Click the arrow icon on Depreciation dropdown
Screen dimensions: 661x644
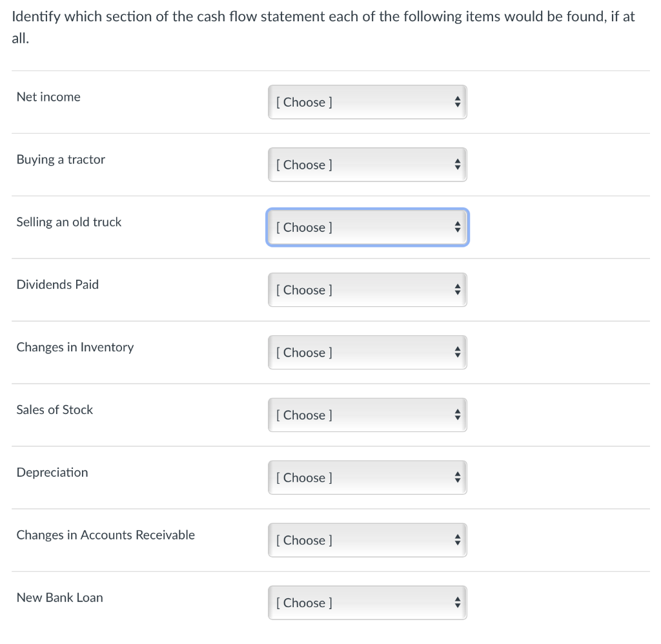[x=457, y=477]
